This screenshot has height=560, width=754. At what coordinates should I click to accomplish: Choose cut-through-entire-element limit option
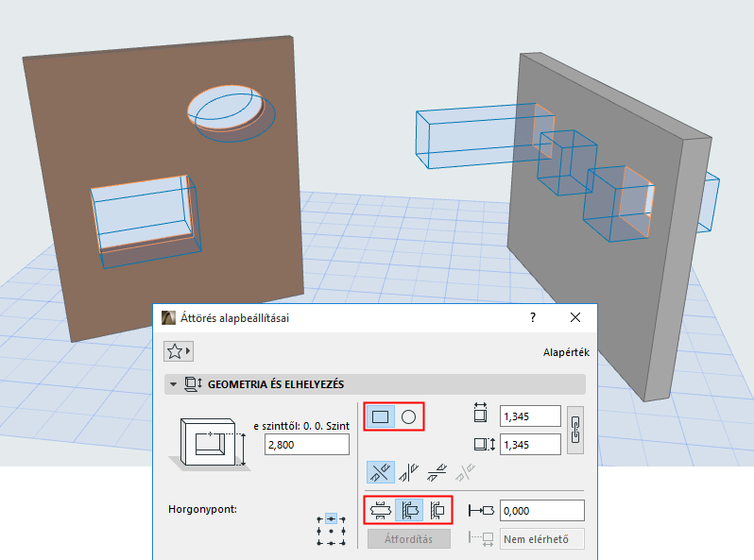coord(381,510)
